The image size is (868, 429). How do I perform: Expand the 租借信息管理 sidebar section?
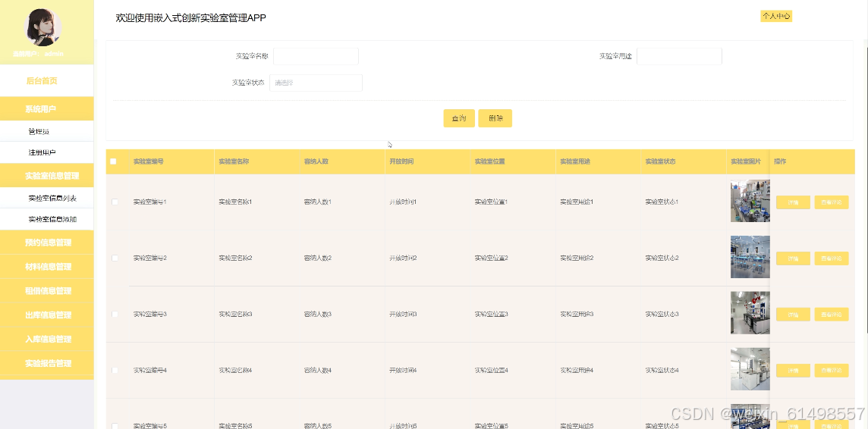pos(47,291)
